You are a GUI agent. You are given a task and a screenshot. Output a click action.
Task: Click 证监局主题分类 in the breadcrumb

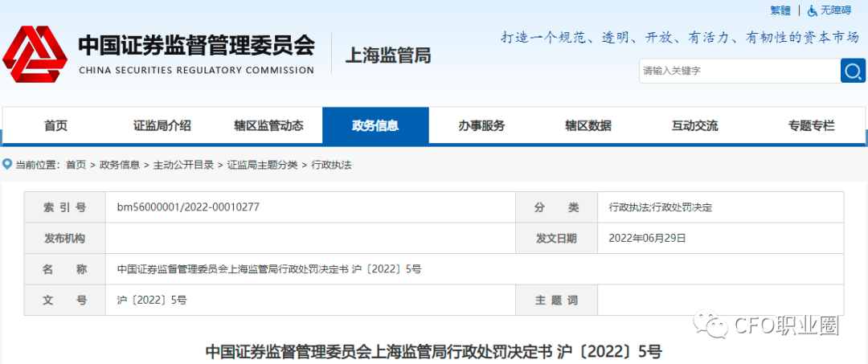coord(262,165)
